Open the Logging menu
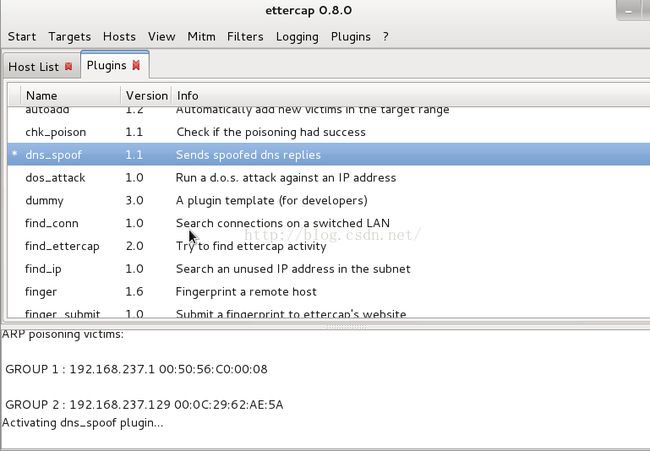Screen dimensions: 650x451 pyautogui.click(x=297, y=37)
